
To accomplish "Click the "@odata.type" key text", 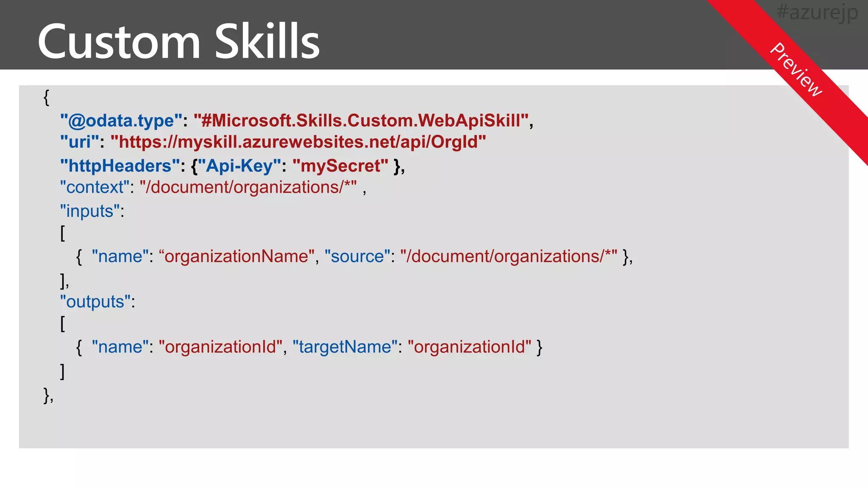I will coord(121,121).
